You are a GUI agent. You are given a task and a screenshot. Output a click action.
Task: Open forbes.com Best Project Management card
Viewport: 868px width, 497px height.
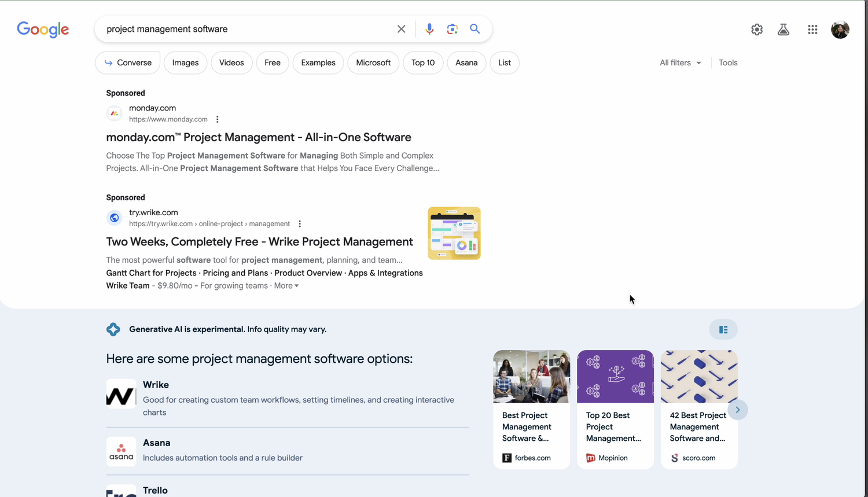(531, 410)
